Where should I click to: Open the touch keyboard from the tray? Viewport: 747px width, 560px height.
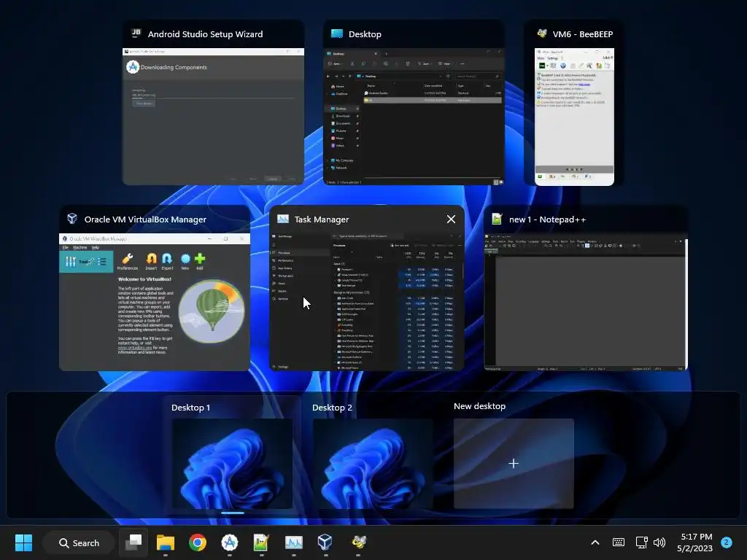click(x=619, y=542)
